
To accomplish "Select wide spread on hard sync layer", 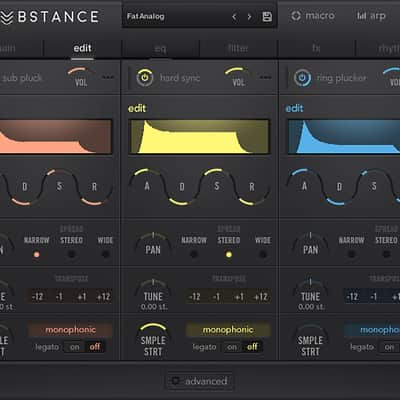I will click(263, 254).
